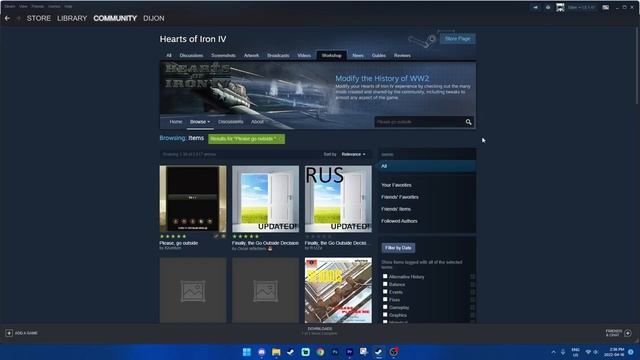Check the Balance tag filter
The image size is (640, 360).
(x=385, y=284)
